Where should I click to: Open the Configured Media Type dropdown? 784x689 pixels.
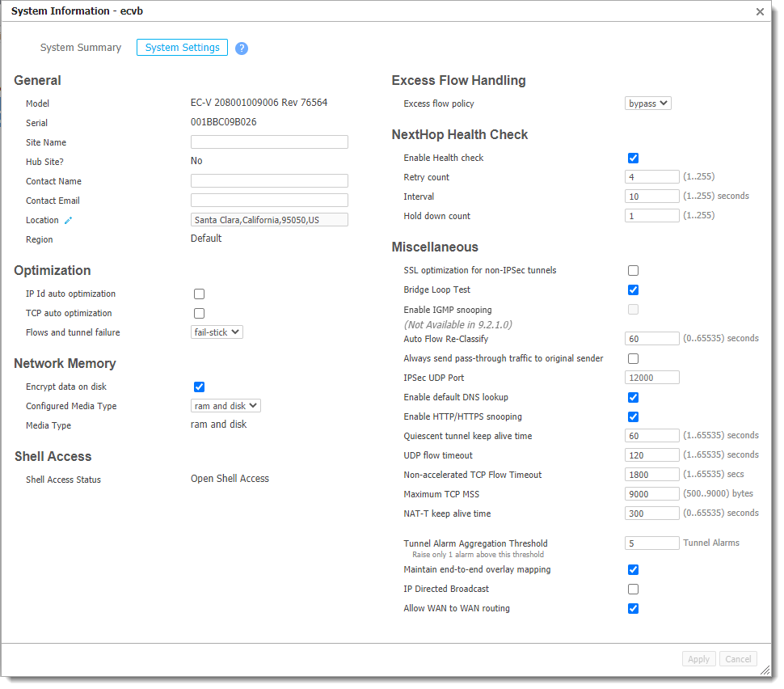226,405
